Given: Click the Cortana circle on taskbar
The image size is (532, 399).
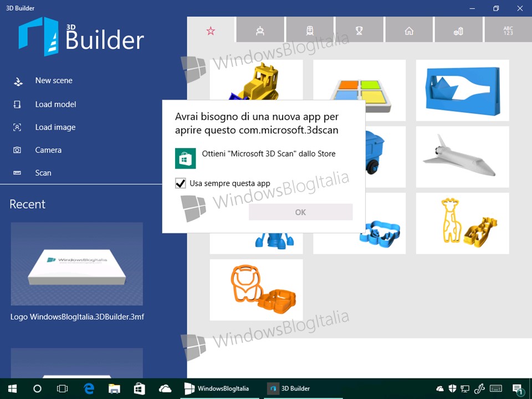Looking at the screenshot, I should pyautogui.click(x=37, y=389).
